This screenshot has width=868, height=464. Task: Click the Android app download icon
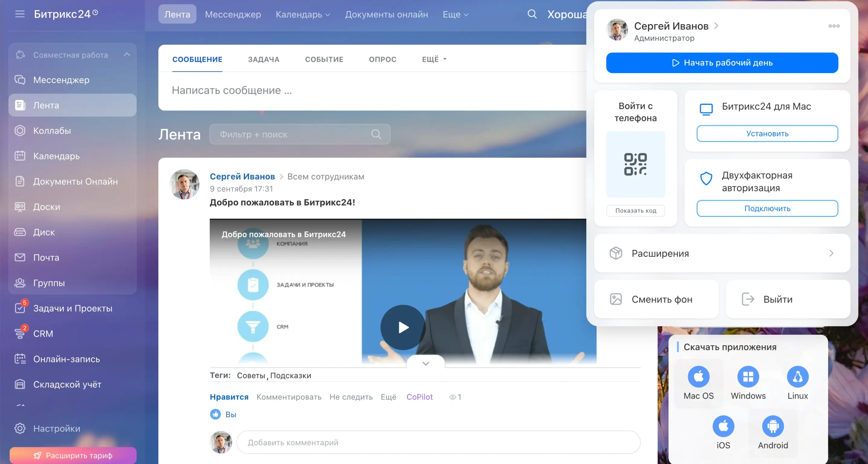click(773, 426)
